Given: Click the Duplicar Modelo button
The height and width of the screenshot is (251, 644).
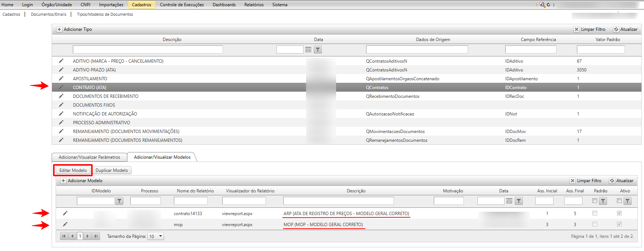Looking at the screenshot, I should tap(112, 170).
